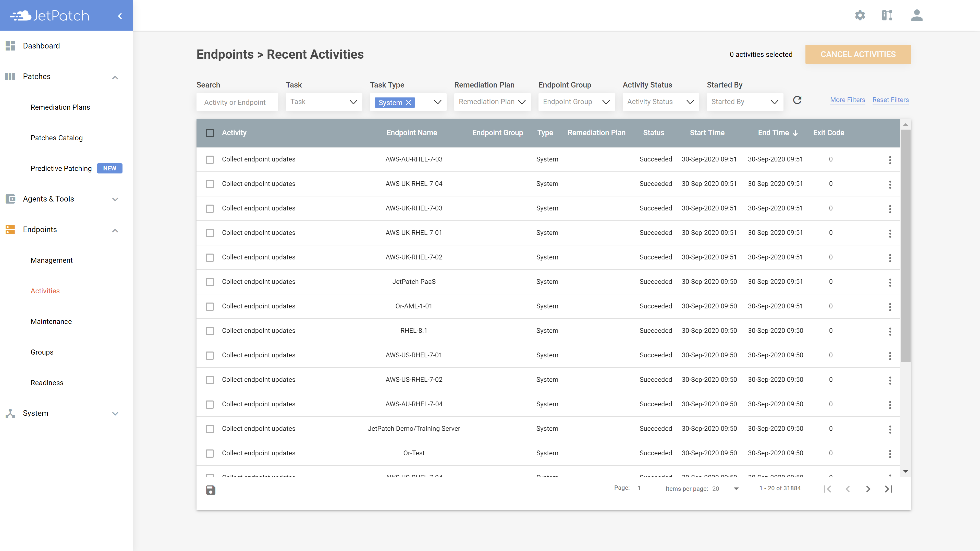Click the Activity or Endpoint search field

pyautogui.click(x=237, y=102)
